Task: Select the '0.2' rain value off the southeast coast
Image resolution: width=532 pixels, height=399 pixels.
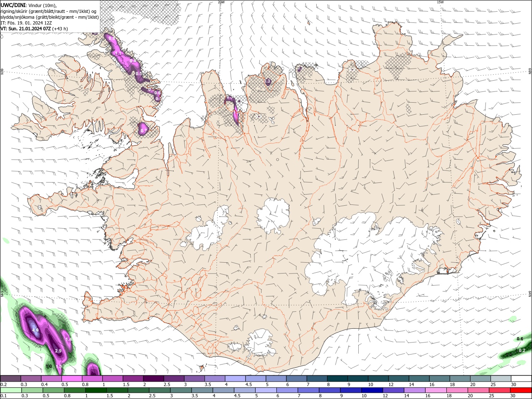Action: coord(522,350)
